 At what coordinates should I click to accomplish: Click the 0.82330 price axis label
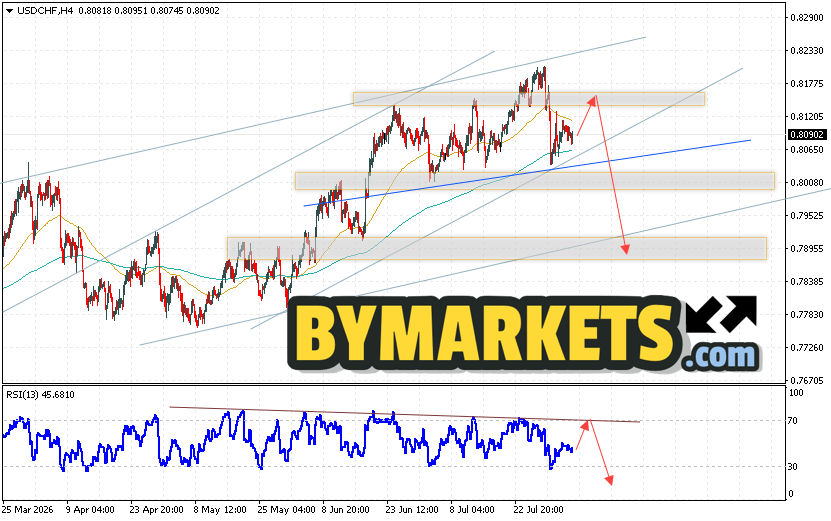pyautogui.click(x=807, y=51)
